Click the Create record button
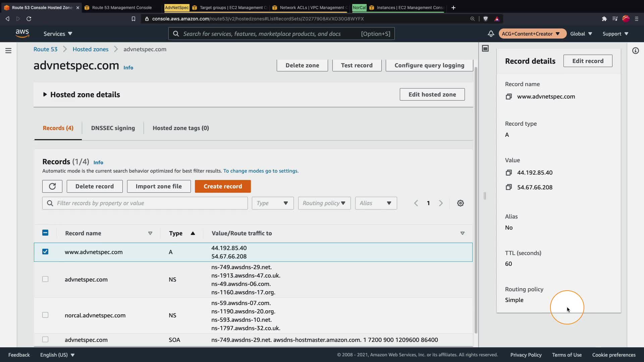This screenshot has height=362, width=644. [223, 186]
